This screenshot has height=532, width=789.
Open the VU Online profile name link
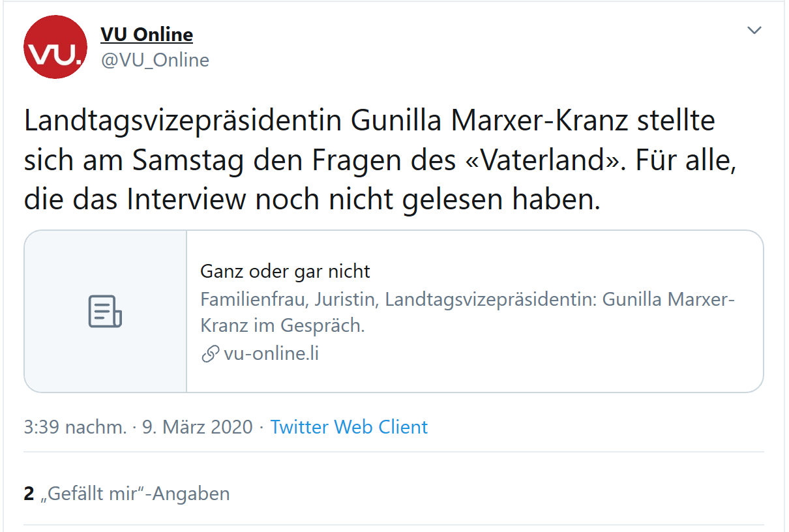147,34
